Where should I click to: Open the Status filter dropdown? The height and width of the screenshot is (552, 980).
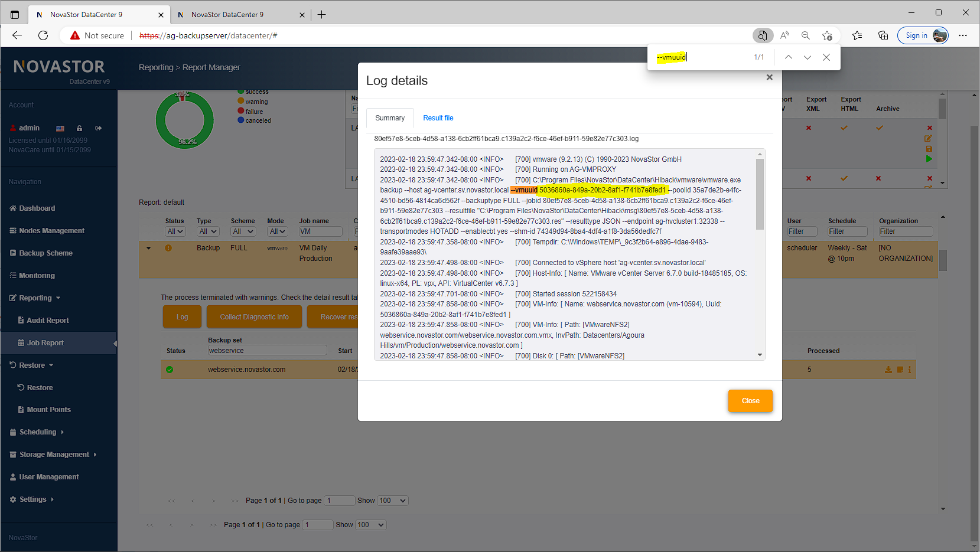point(175,231)
